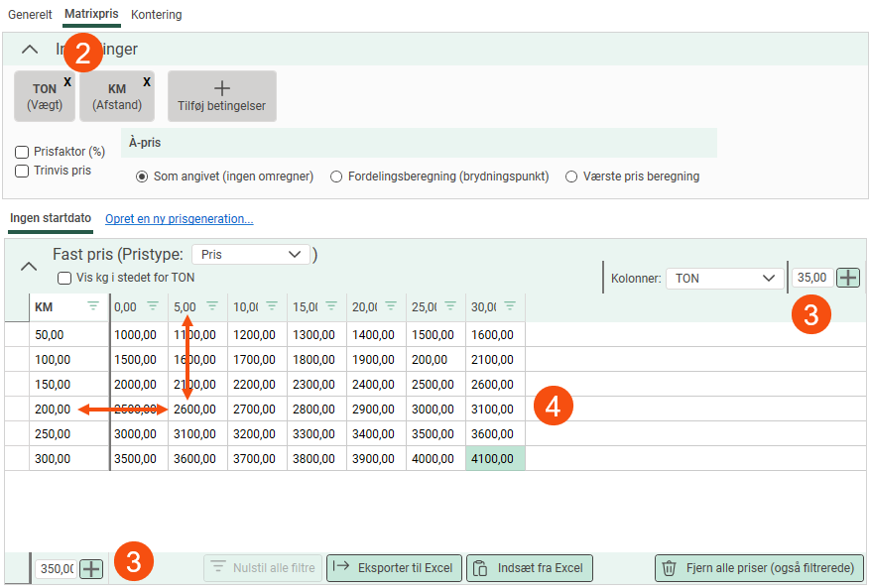Open the Kolonner dropdown showing TON
Screen dimensions: 869x588
724,279
